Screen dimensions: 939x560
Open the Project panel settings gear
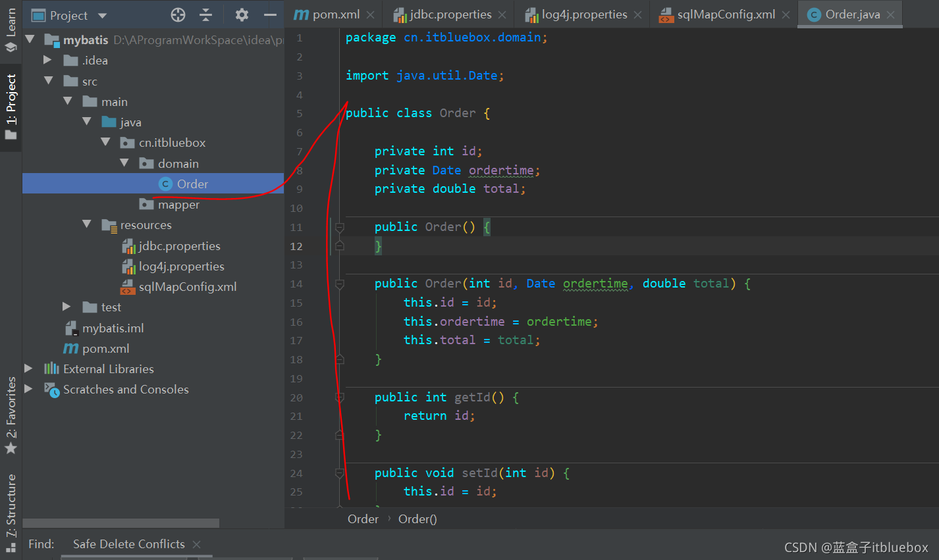click(242, 15)
